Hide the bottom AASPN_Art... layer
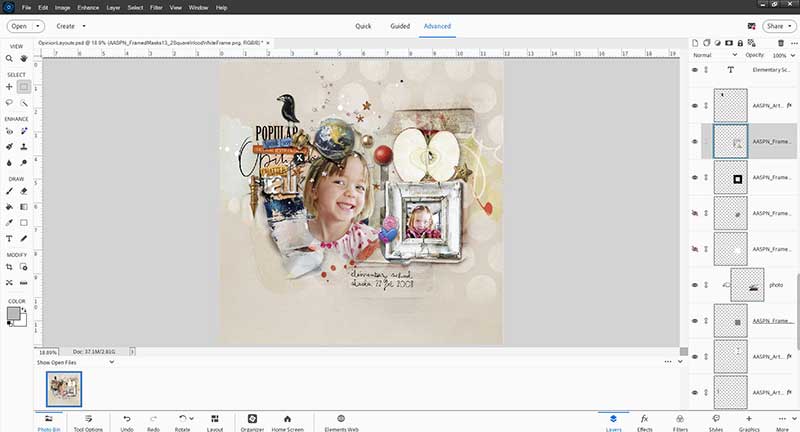Image resolution: width=800 pixels, height=432 pixels. pyautogui.click(x=695, y=392)
